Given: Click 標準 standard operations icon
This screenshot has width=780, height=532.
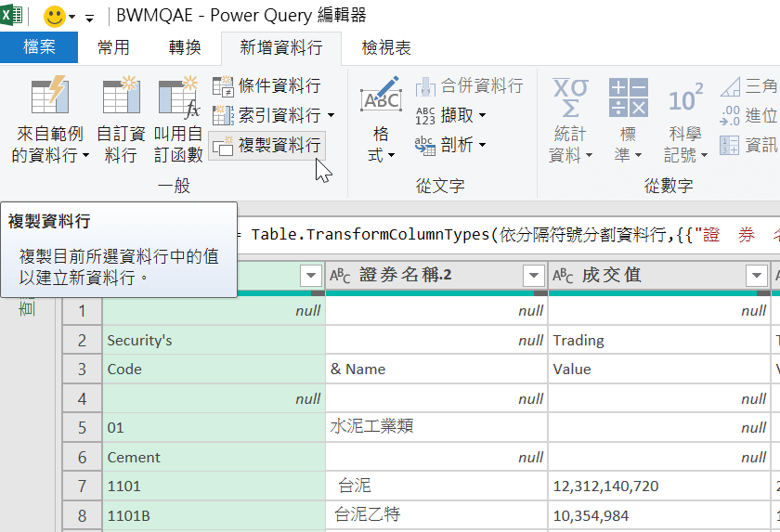Looking at the screenshot, I should (x=629, y=97).
